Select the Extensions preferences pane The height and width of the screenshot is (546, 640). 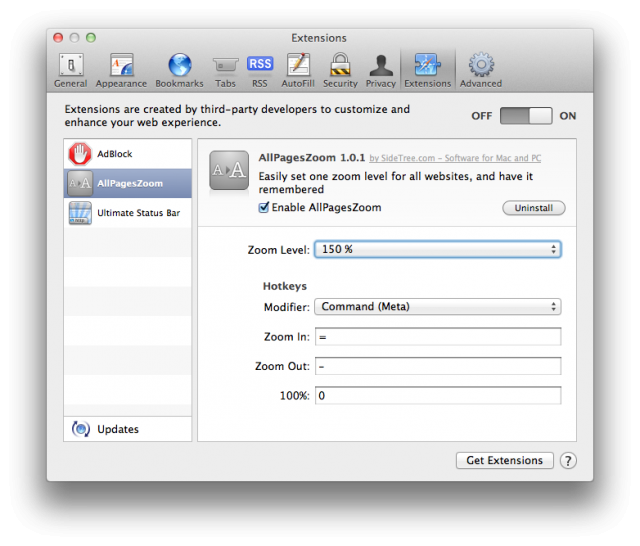pos(428,70)
